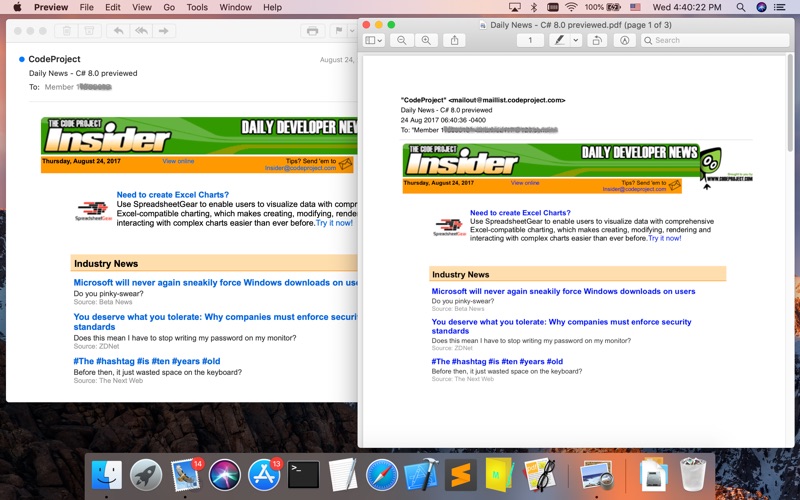Open Mail from the Dock
The image size is (800, 500).
click(x=185, y=475)
